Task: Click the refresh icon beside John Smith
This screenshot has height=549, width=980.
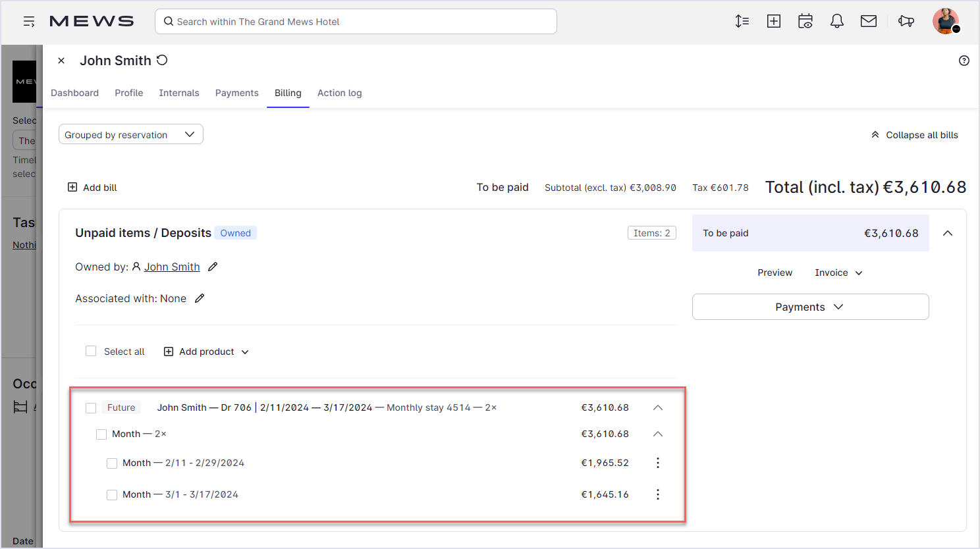Action: [x=162, y=61]
